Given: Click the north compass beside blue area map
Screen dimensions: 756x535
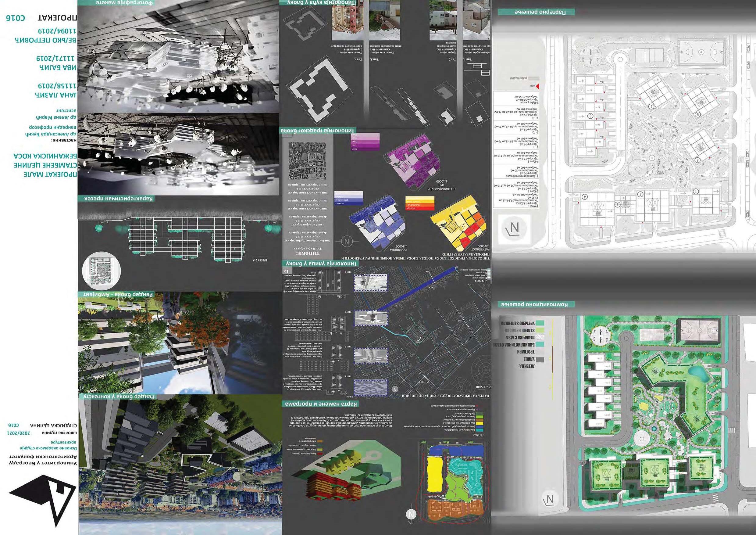Looking at the screenshot, I should [x=346, y=242].
